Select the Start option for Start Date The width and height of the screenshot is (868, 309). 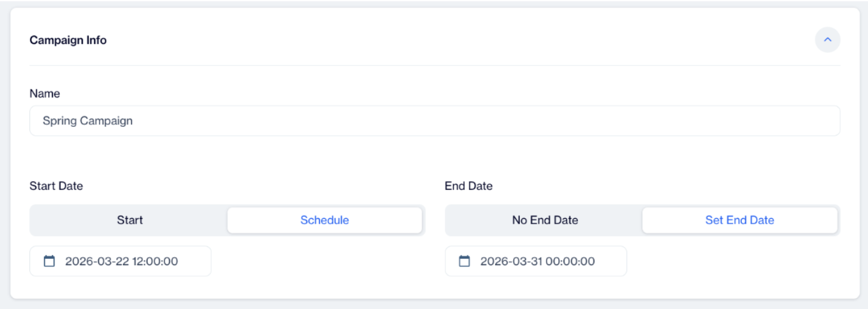[x=130, y=220]
